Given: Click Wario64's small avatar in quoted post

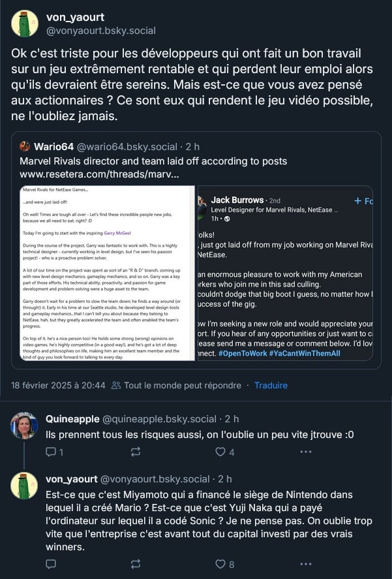Looking at the screenshot, I should [x=25, y=147].
